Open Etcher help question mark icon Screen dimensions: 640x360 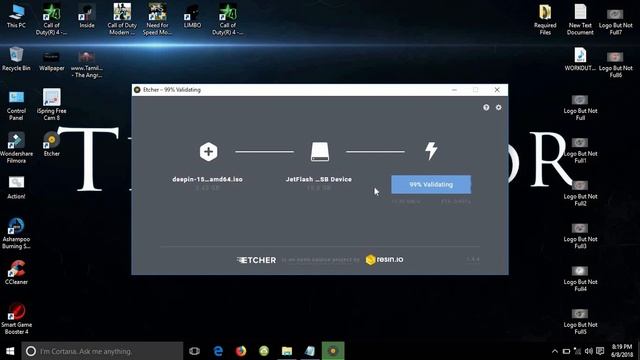486,107
